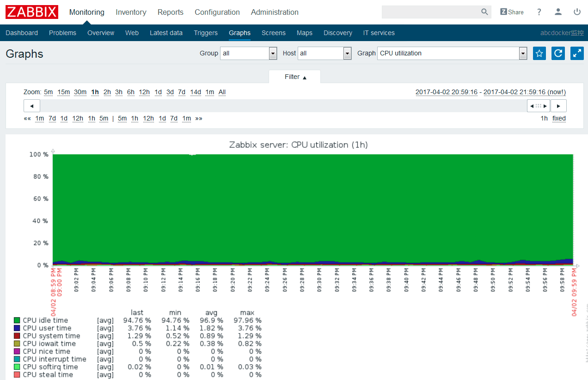The image size is (588, 380).
Task: Switch to the Latest data tab
Action: (166, 33)
